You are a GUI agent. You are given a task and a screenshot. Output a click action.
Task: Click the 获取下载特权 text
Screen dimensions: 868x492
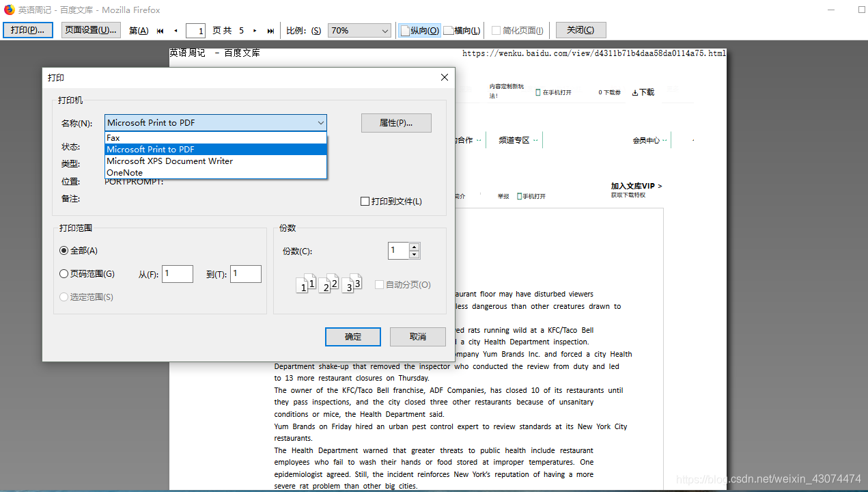point(628,195)
